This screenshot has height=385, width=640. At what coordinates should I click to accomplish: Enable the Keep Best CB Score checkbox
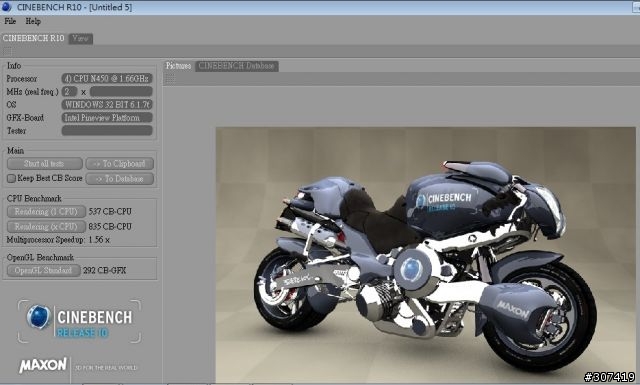[x=11, y=178]
